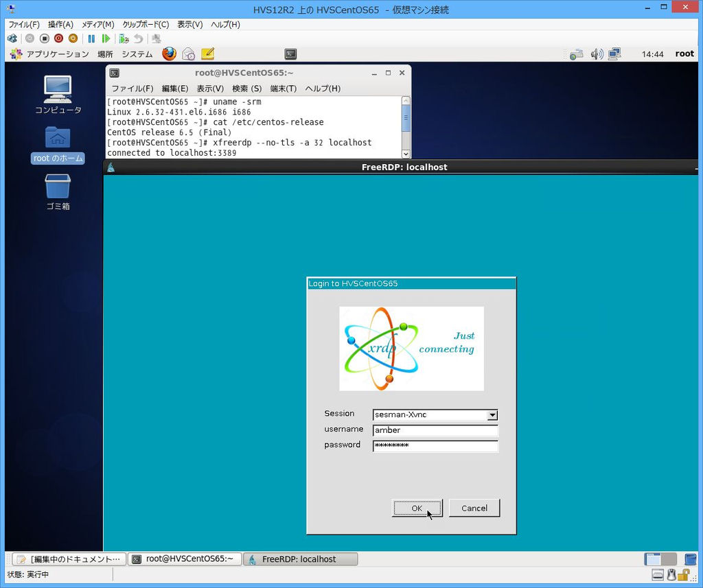
Task: Click the Cancel button in login dialog
Action: tap(474, 508)
